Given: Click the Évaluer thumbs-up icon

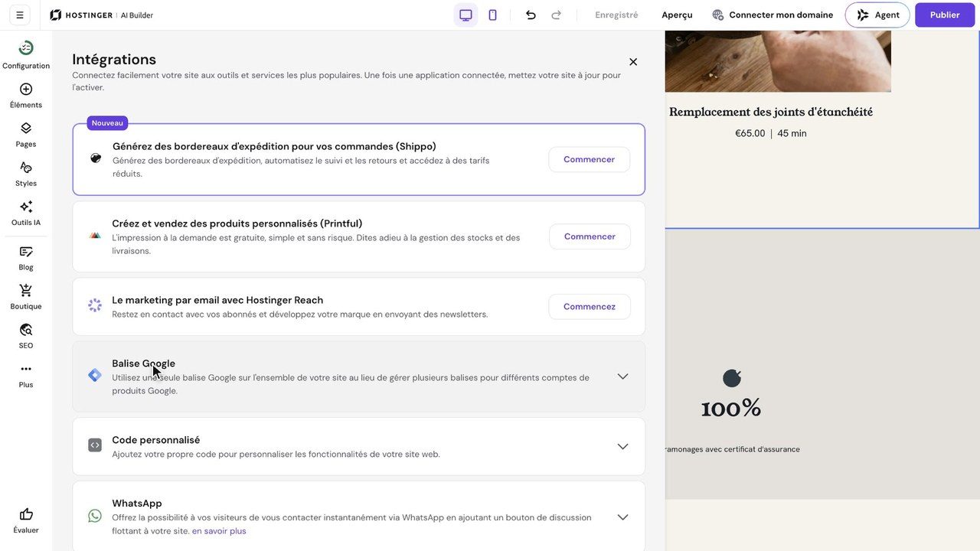Looking at the screenshot, I should coord(26,514).
